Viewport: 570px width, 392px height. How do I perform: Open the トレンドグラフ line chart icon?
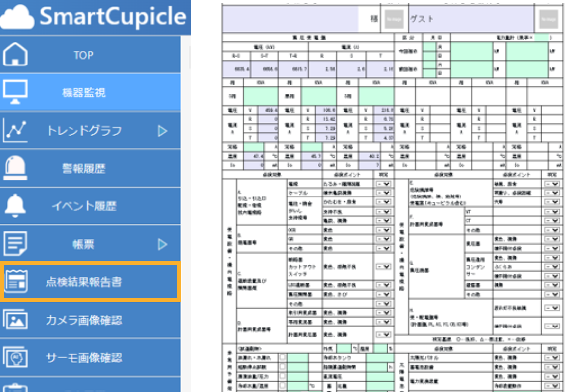click(x=15, y=130)
